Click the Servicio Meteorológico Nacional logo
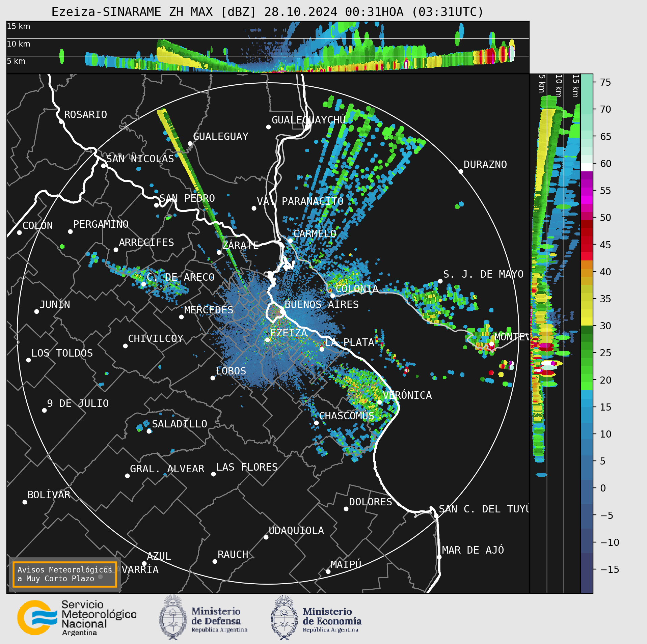 point(77,618)
